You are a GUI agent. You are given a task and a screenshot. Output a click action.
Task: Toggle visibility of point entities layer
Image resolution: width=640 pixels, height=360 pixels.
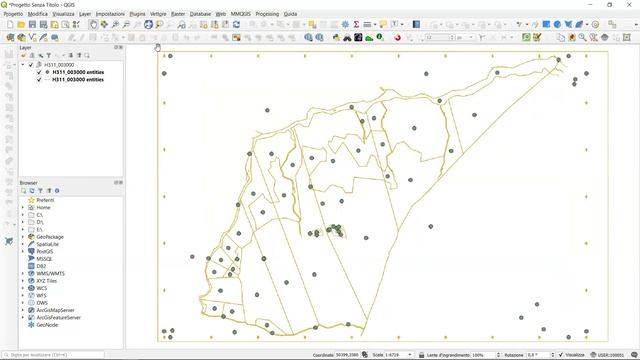[39, 72]
